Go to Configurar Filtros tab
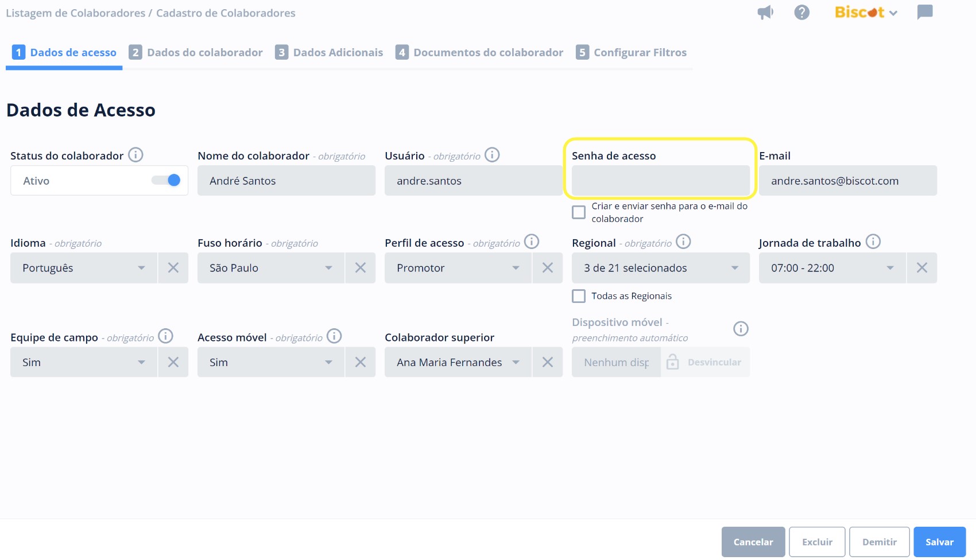 tap(631, 53)
